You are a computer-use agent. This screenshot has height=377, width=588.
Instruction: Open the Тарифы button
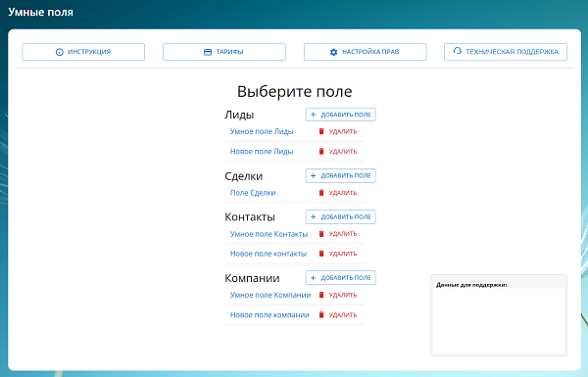coord(224,52)
